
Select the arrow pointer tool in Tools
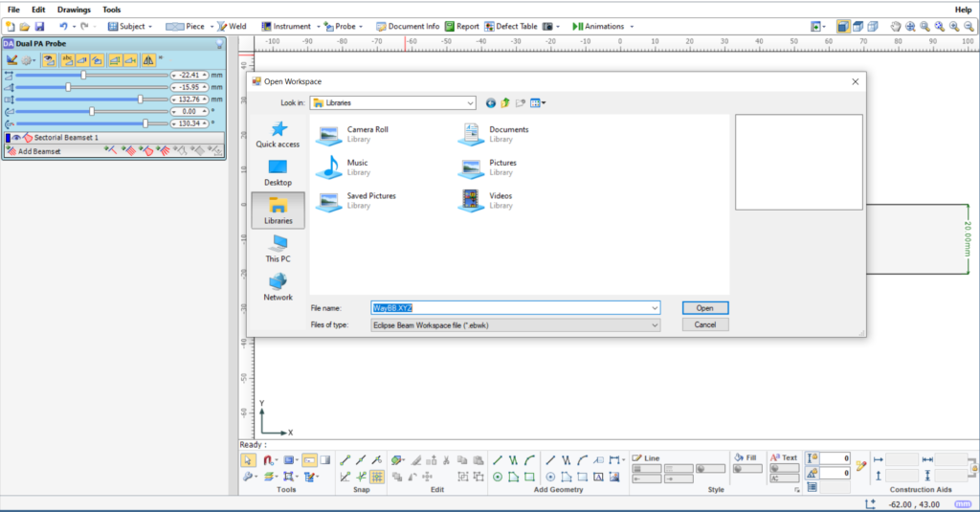[x=248, y=460]
